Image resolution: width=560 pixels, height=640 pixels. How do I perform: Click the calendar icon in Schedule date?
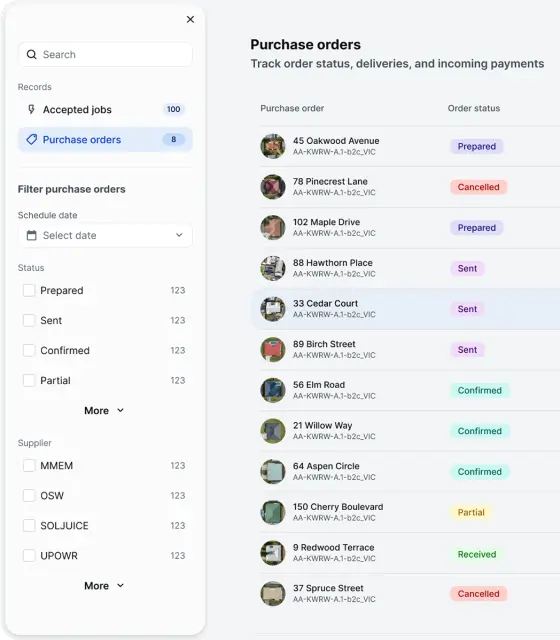click(x=31, y=235)
